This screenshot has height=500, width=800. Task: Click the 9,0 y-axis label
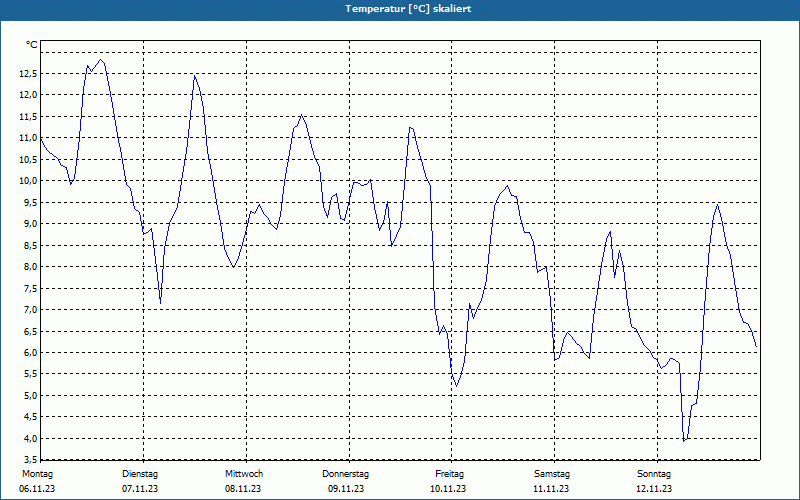pyautogui.click(x=30, y=223)
